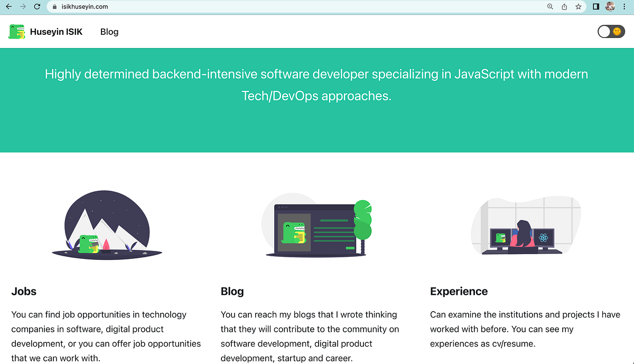Open the Chrome side panel icon

click(x=596, y=6)
